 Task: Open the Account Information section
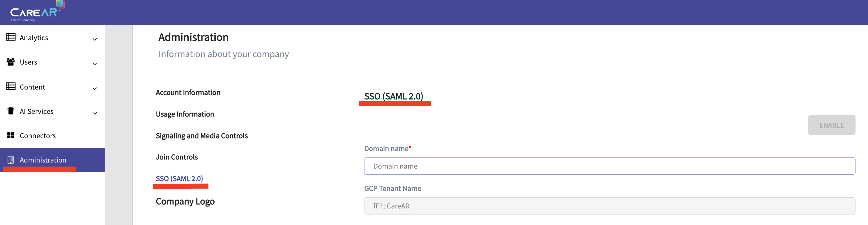point(188,93)
